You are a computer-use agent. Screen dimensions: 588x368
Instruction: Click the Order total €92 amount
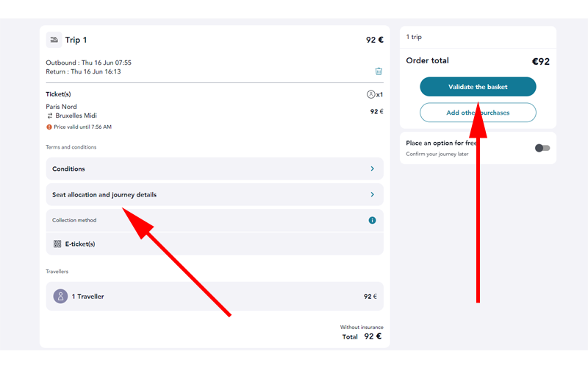[541, 62]
